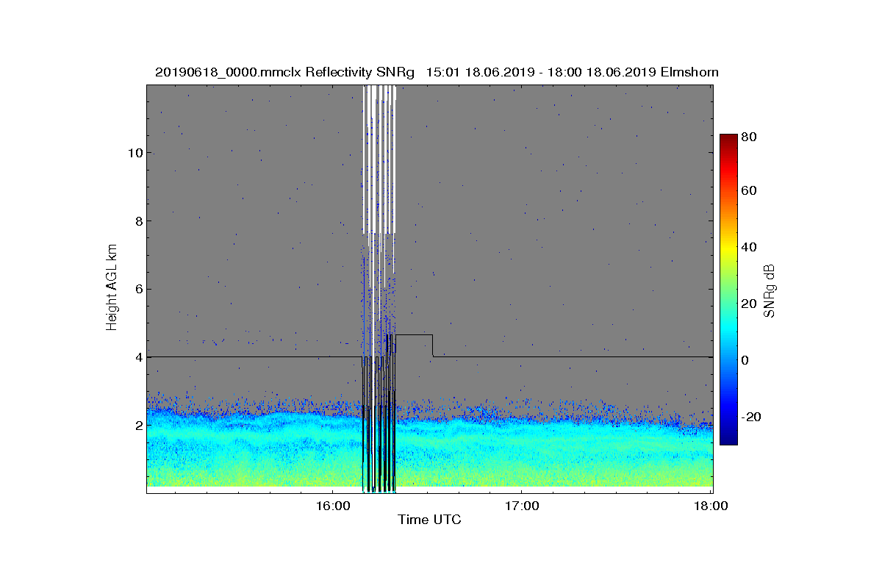882x588 pixels.
Task: Click the colorbar value 60 label
Action: [750, 191]
